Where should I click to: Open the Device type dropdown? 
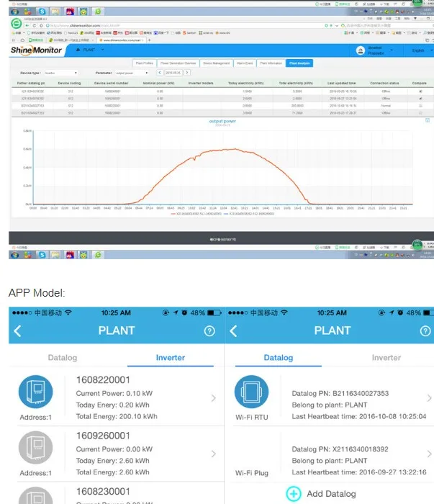[x=61, y=73]
